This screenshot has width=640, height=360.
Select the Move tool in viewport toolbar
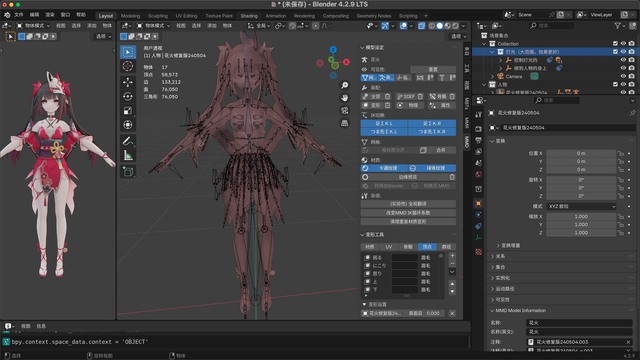pos(128,82)
